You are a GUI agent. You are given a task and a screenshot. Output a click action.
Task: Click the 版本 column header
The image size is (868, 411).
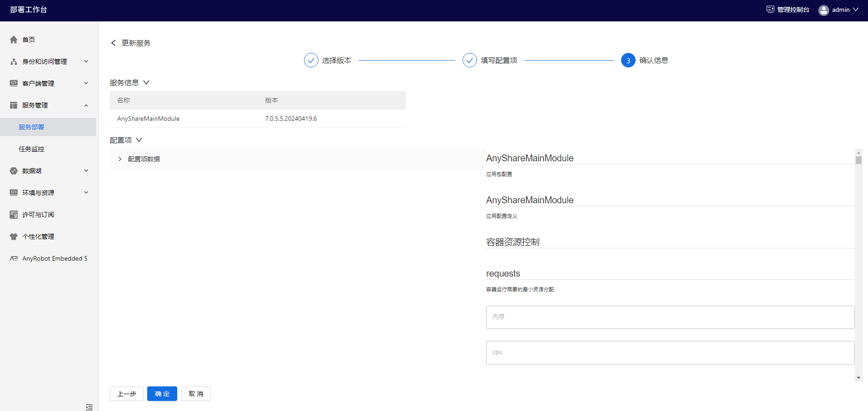click(x=272, y=100)
